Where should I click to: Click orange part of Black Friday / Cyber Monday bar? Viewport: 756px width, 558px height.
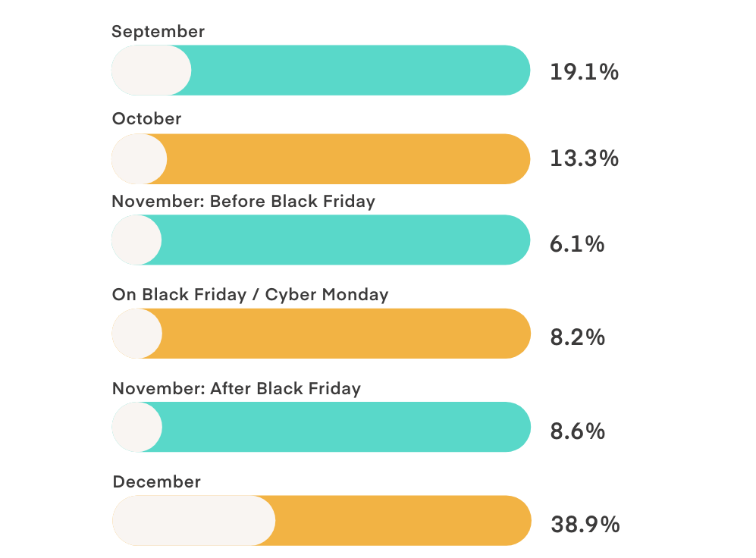345,334
